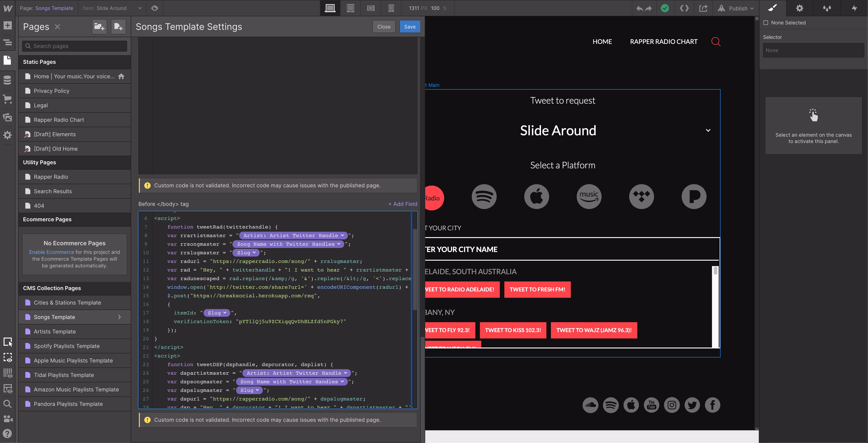Select the 404 utility page
The image size is (868, 443).
75,206
